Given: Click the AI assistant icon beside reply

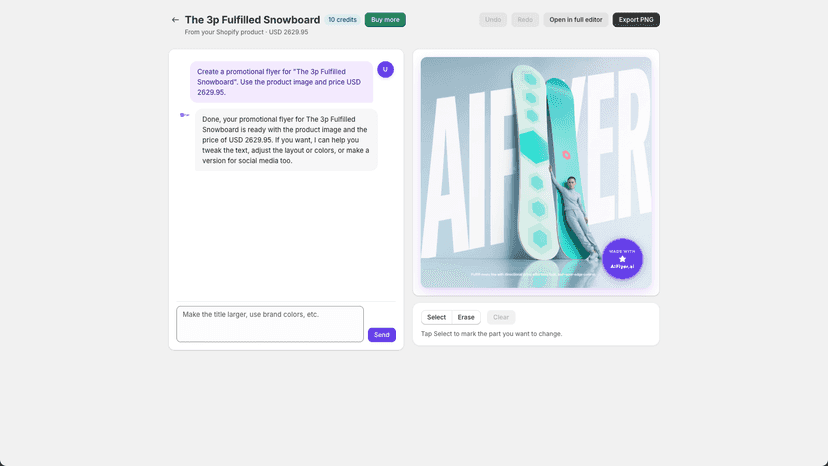Looking at the screenshot, I should pyautogui.click(x=184, y=115).
